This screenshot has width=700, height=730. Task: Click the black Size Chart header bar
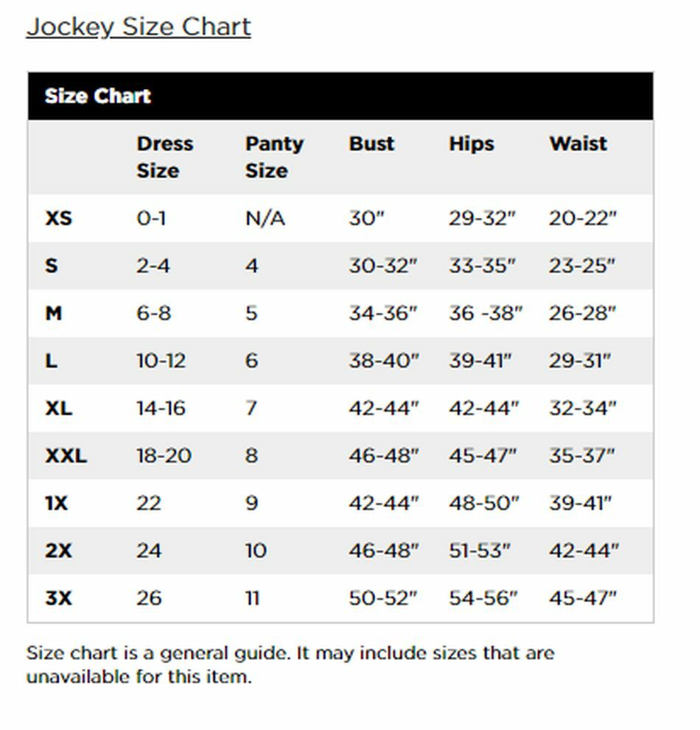point(340,96)
